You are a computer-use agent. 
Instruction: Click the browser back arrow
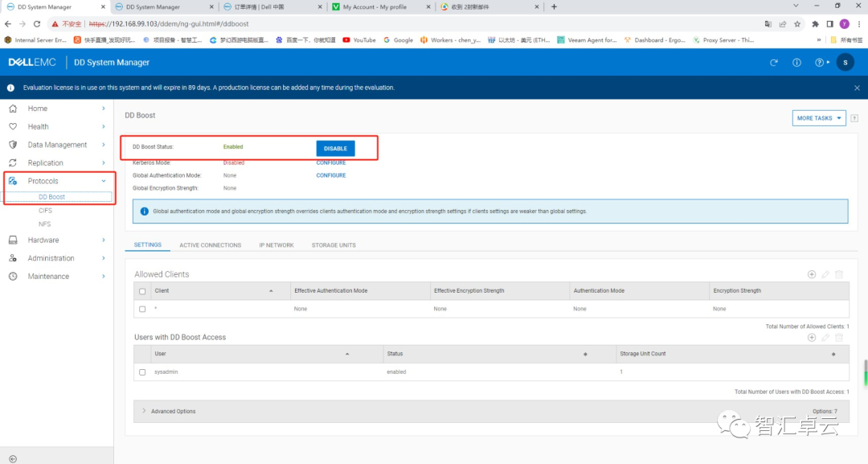tap(8, 24)
